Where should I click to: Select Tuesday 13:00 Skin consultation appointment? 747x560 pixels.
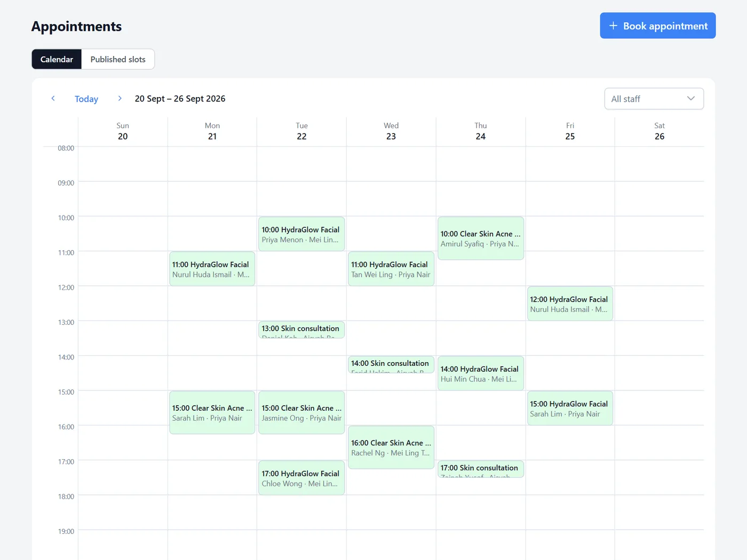coord(301,330)
